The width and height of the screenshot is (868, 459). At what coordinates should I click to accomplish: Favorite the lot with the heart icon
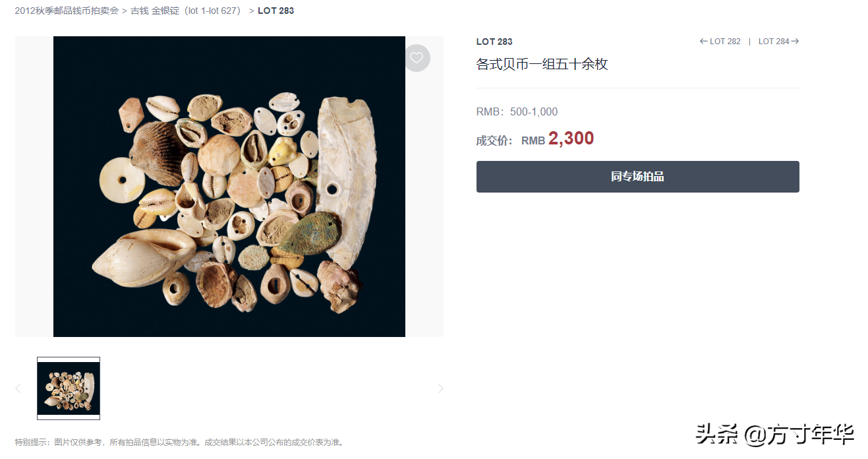(x=417, y=58)
